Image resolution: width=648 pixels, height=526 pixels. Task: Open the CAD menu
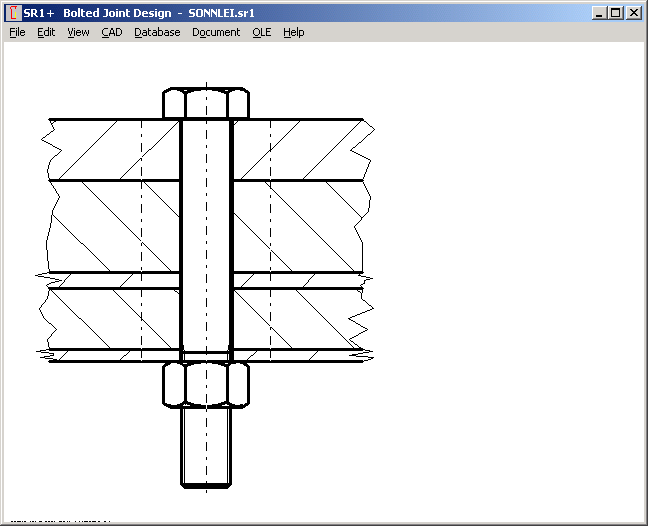pos(111,32)
